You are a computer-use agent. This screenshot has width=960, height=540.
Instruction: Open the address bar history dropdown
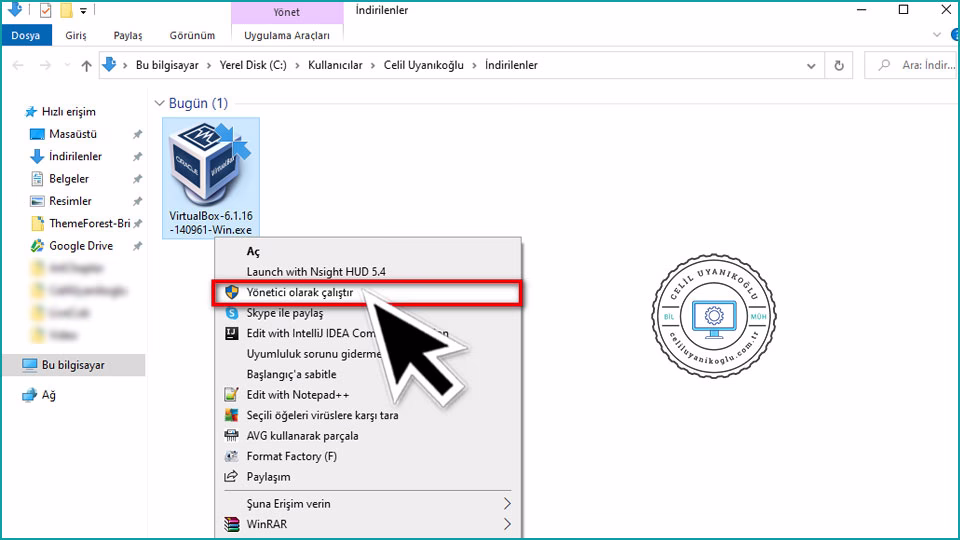(x=811, y=66)
